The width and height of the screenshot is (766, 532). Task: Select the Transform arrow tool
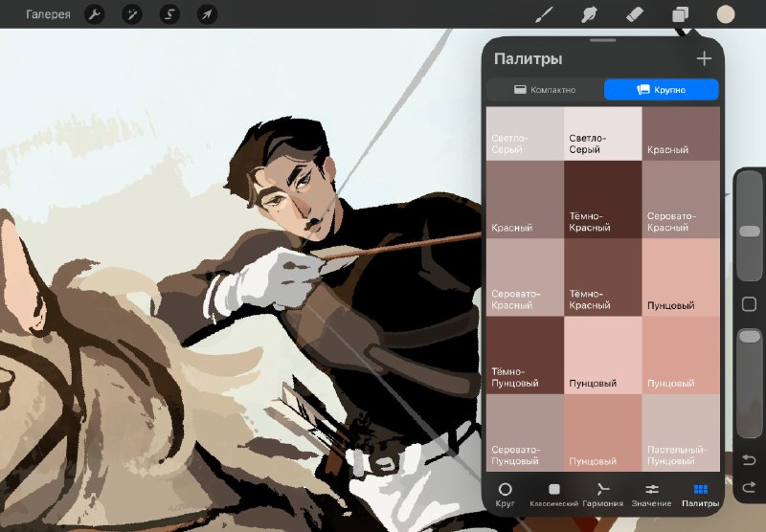207,14
